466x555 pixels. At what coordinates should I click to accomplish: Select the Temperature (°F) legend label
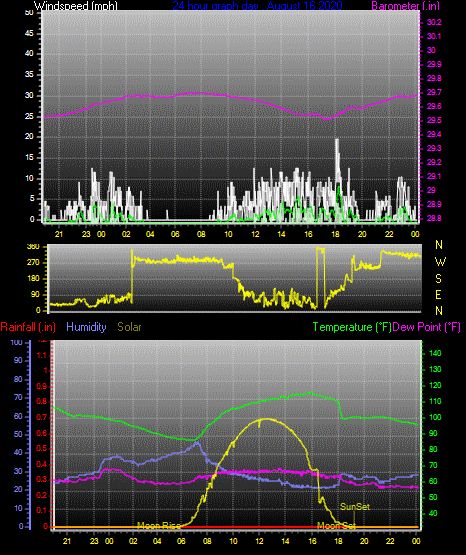click(x=352, y=327)
